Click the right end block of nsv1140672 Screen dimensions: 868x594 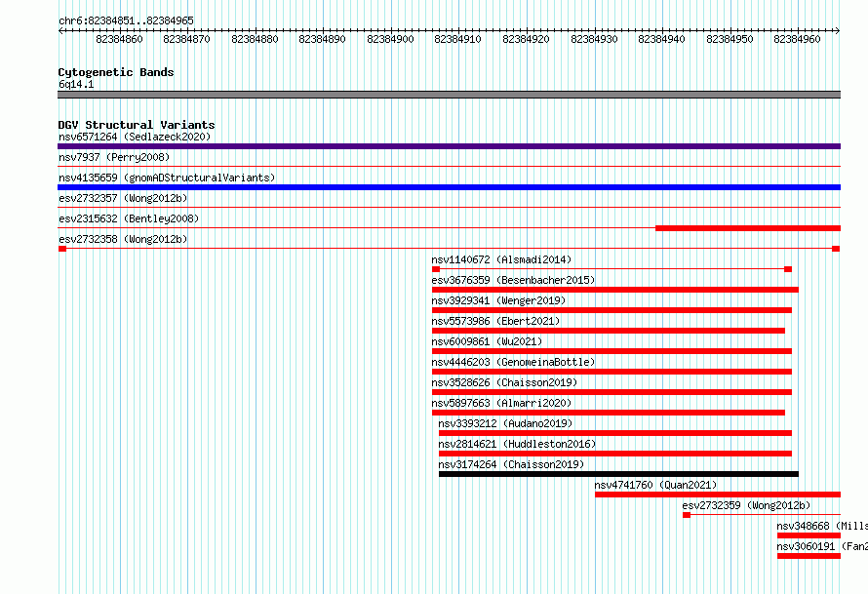[x=788, y=269]
